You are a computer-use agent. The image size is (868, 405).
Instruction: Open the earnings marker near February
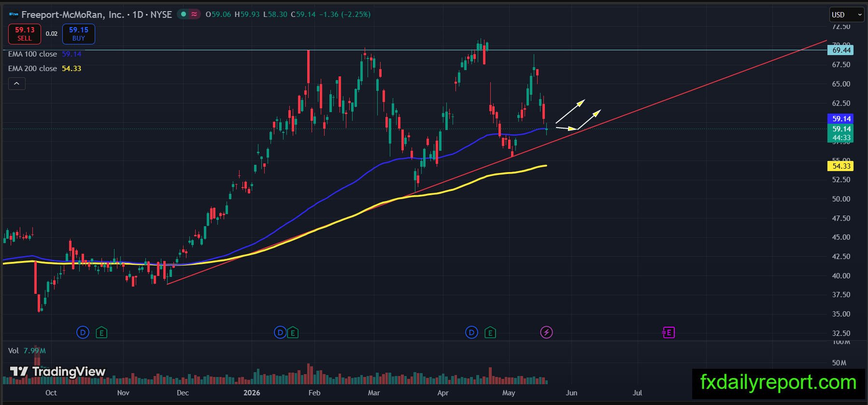tap(293, 333)
